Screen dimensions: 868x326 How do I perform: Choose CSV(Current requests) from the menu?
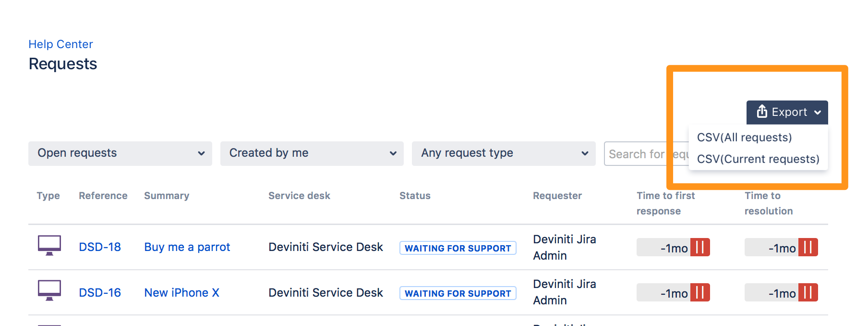[758, 159]
